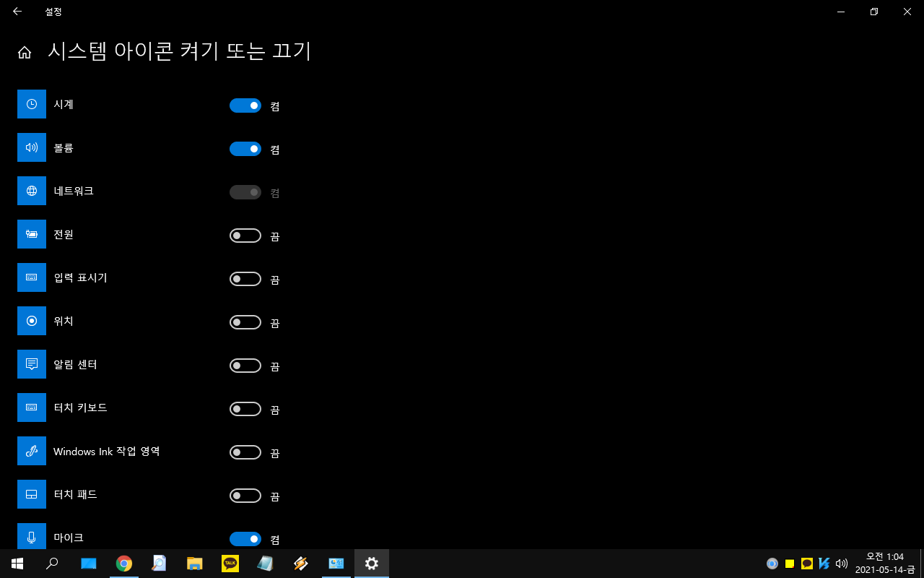This screenshot has width=924, height=578.
Task: Open the notepad-like app in taskbar
Action: coord(266,564)
